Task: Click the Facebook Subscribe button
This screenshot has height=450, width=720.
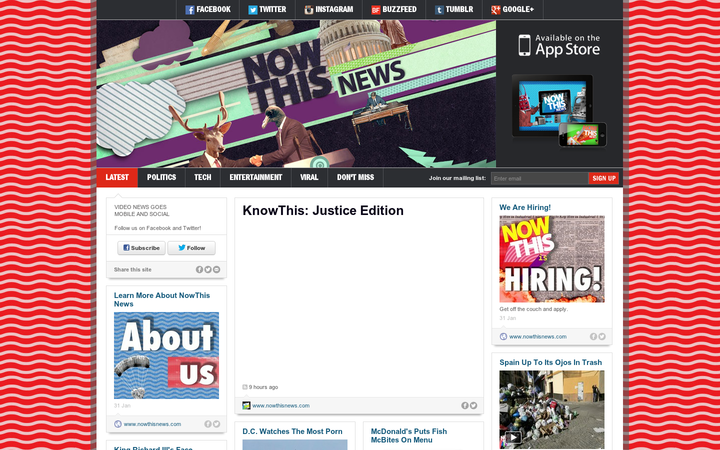Action: pyautogui.click(x=141, y=248)
